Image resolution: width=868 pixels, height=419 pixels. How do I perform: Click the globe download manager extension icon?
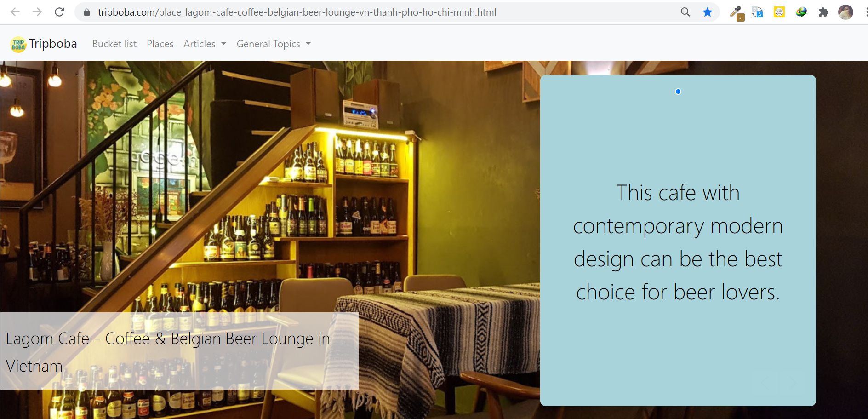pos(801,12)
